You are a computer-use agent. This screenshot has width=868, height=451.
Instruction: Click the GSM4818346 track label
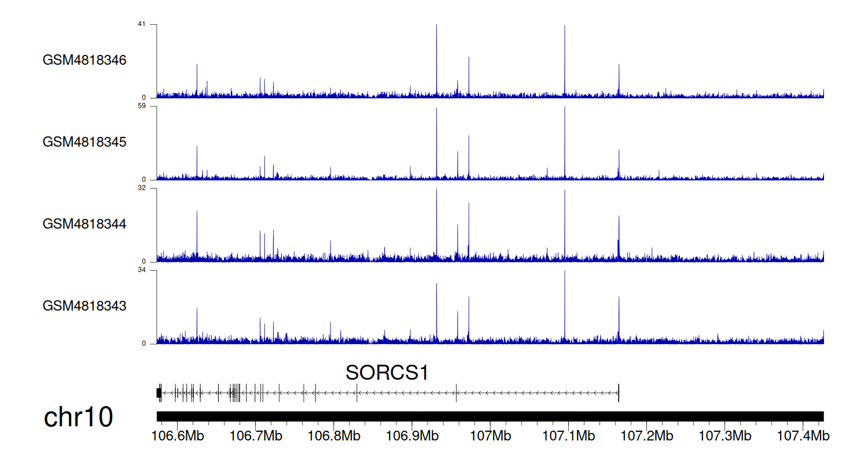click(84, 60)
